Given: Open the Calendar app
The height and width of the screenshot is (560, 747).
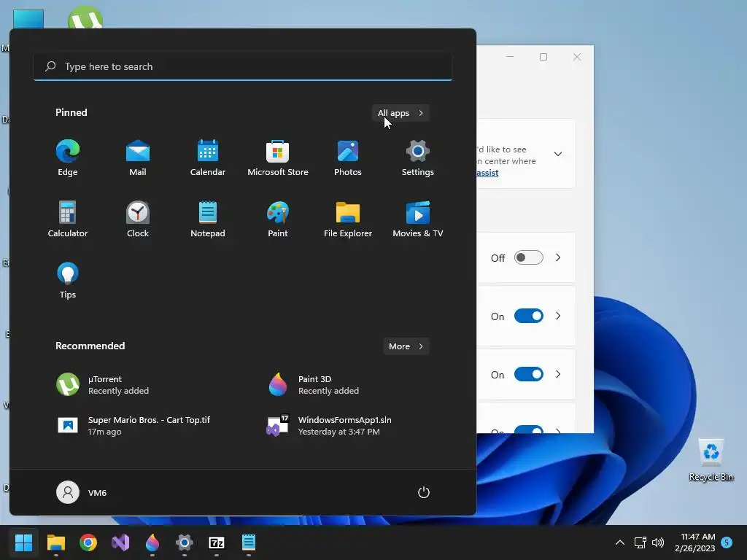Looking at the screenshot, I should click(208, 158).
